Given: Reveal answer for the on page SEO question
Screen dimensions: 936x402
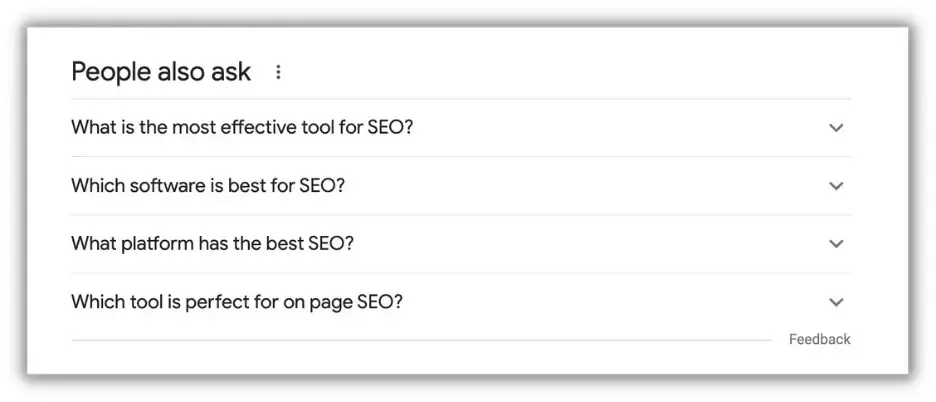Looking at the screenshot, I should [x=461, y=302].
